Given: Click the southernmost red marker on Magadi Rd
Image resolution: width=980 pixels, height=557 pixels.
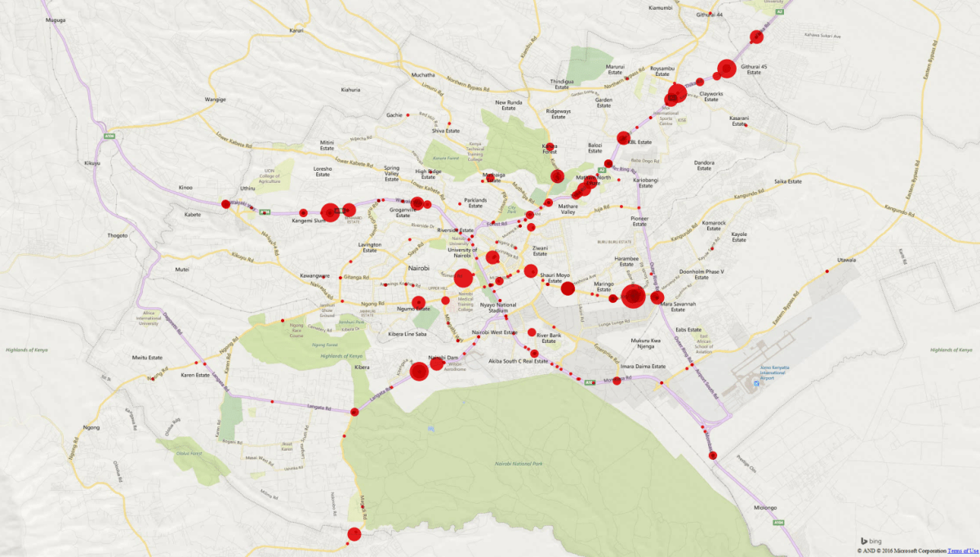Looking at the screenshot, I should [354, 535].
